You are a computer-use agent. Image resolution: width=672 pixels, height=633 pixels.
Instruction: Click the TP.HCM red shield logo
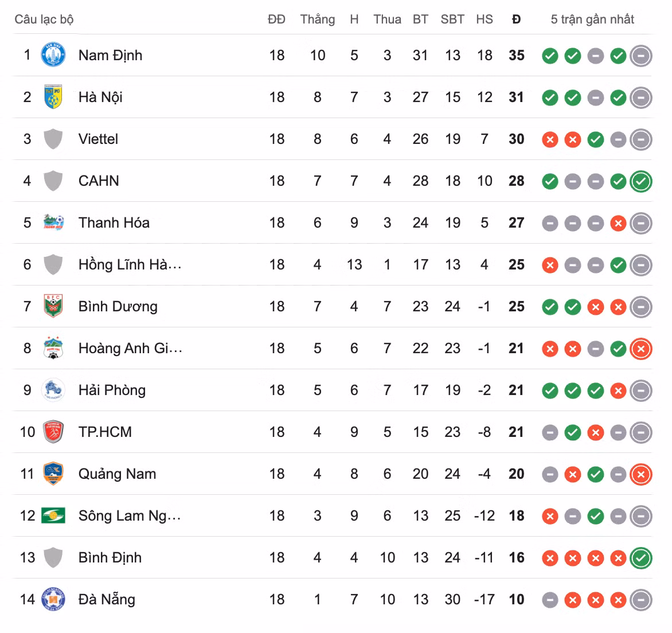(53, 432)
